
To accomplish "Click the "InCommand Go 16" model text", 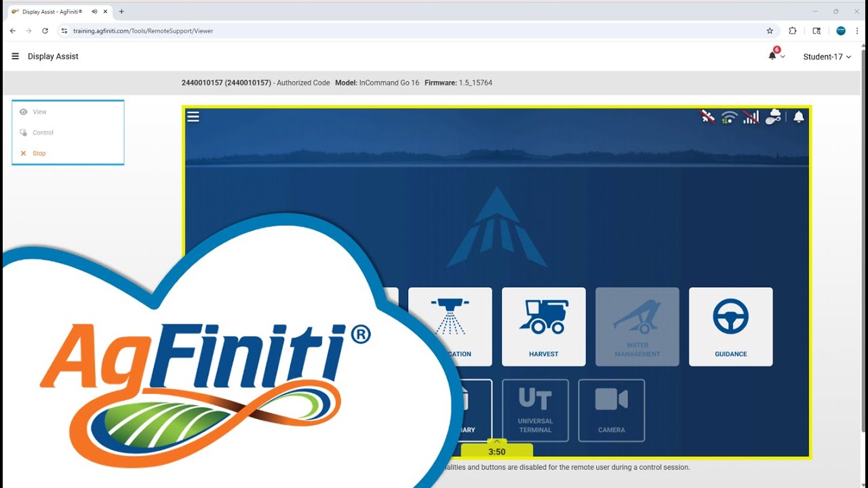I will [x=389, y=83].
